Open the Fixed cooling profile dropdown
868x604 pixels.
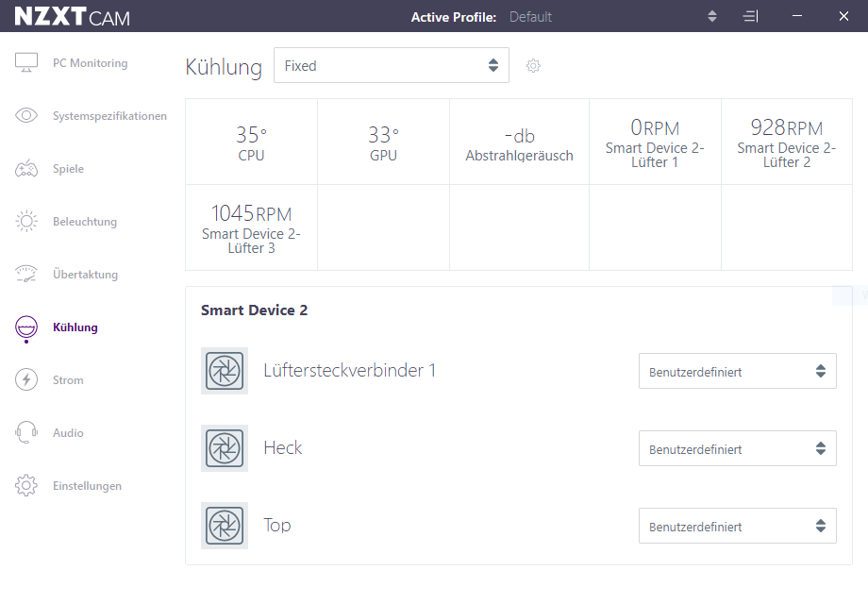click(392, 65)
